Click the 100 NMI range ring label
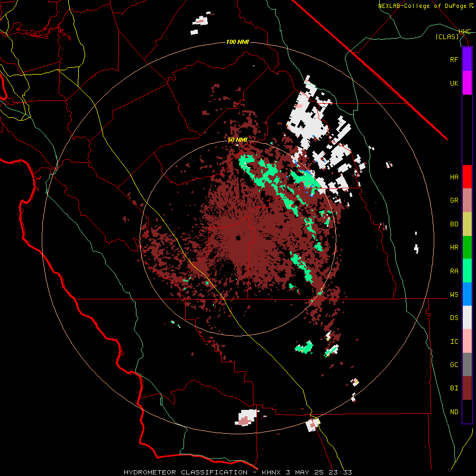 tap(237, 42)
